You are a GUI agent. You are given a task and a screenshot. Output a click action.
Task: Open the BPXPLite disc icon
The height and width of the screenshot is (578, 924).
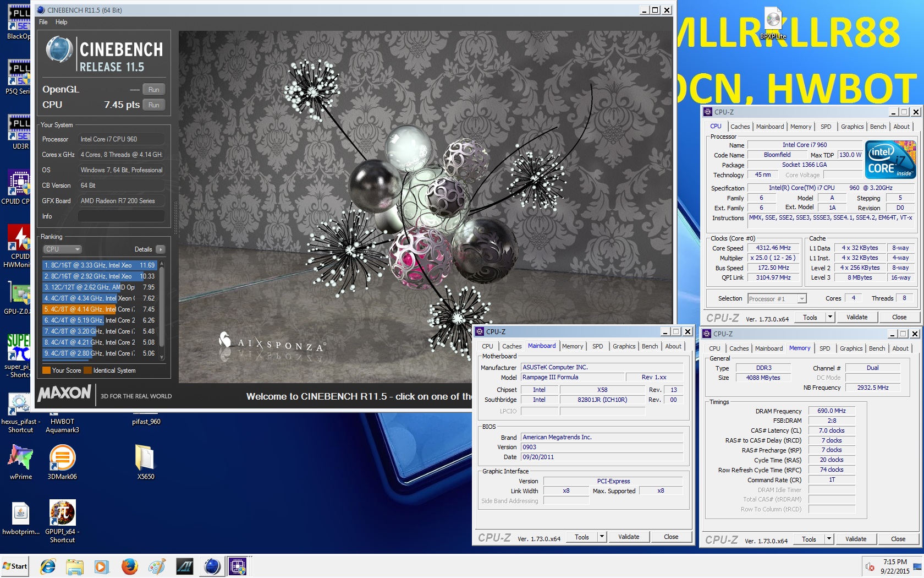(773, 24)
